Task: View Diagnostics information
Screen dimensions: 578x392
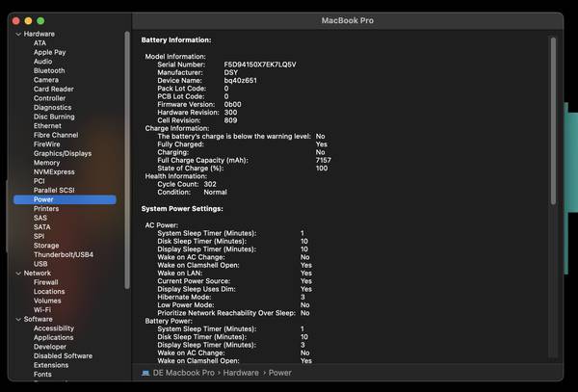Action: pyautogui.click(x=52, y=108)
